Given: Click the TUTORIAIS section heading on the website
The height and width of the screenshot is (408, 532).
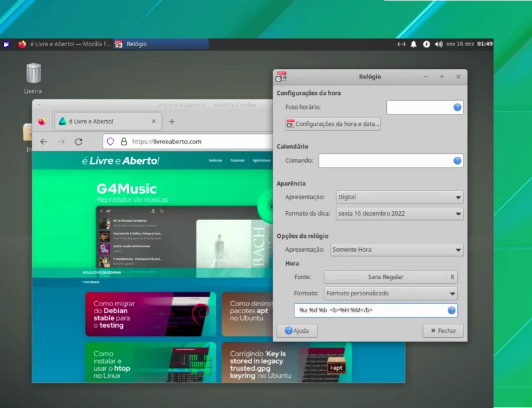Looking at the screenshot, I should 91,282.
